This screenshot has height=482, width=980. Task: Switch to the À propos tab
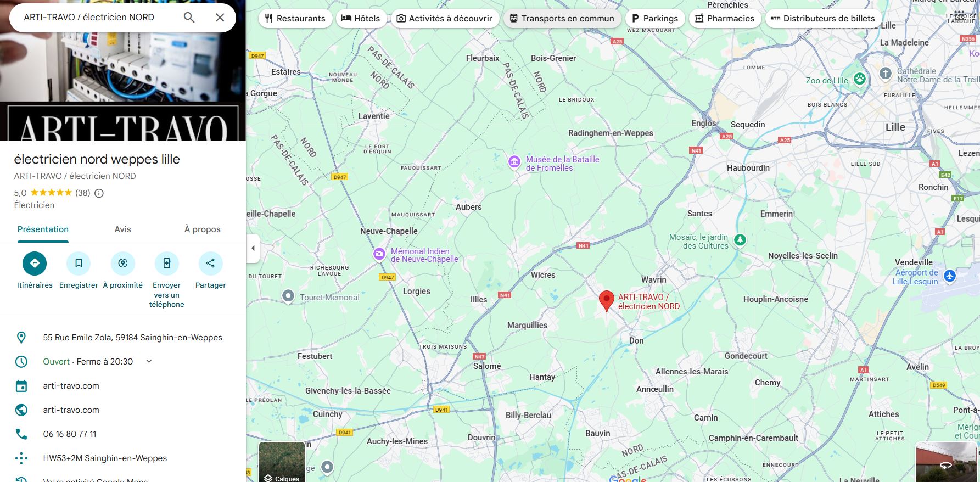(x=203, y=229)
